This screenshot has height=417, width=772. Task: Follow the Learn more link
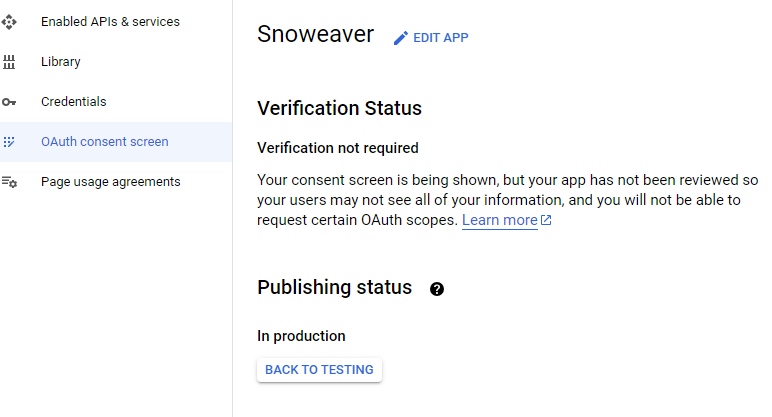click(499, 220)
